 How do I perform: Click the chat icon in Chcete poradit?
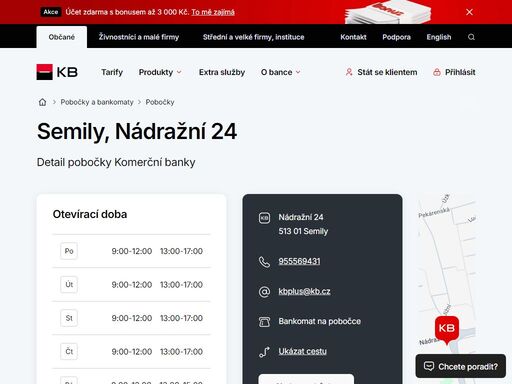point(429,366)
